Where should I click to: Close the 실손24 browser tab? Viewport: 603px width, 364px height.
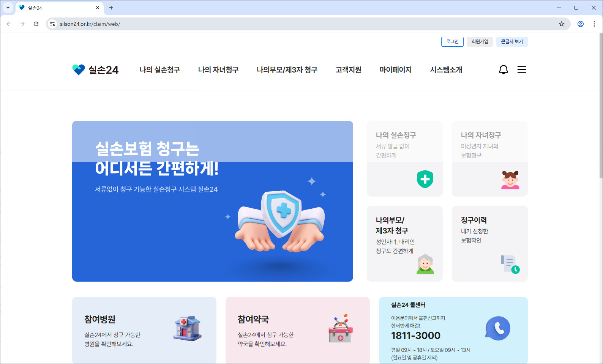point(98,8)
